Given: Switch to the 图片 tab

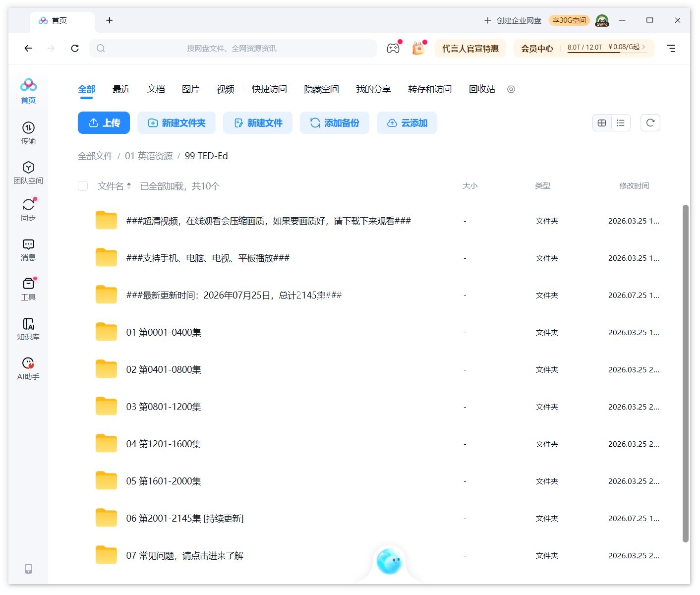Looking at the screenshot, I should pyautogui.click(x=190, y=89).
